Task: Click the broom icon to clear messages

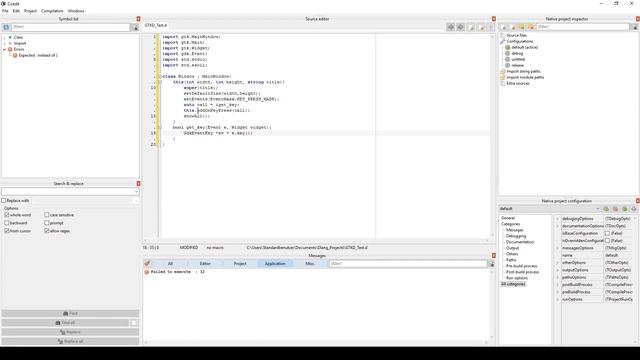Action: click(147, 264)
